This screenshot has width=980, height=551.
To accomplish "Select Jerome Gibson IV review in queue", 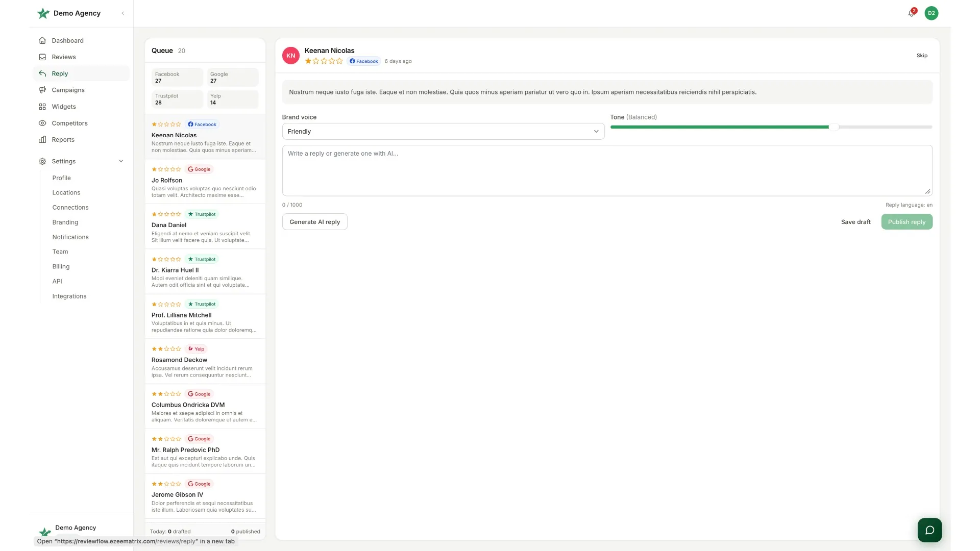I will click(205, 496).
